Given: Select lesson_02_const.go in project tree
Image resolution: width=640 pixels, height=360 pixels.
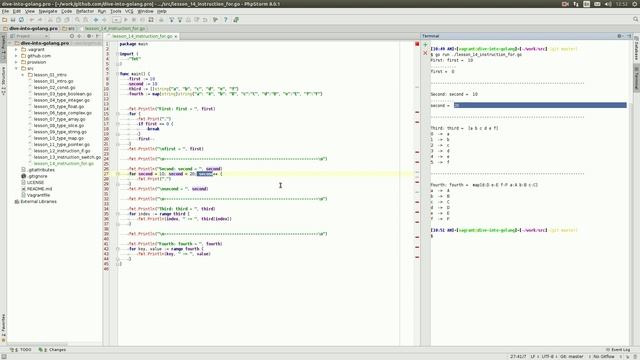Looking at the screenshot, I should point(54,87).
